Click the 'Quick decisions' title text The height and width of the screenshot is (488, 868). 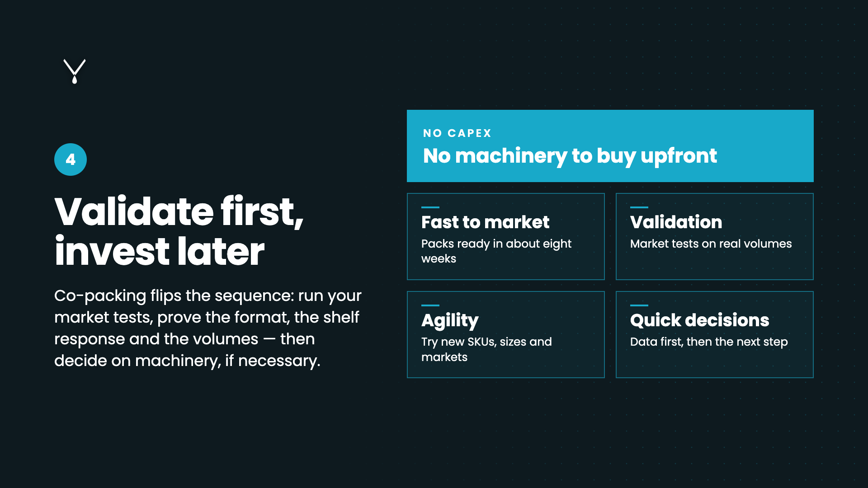pyautogui.click(x=699, y=320)
